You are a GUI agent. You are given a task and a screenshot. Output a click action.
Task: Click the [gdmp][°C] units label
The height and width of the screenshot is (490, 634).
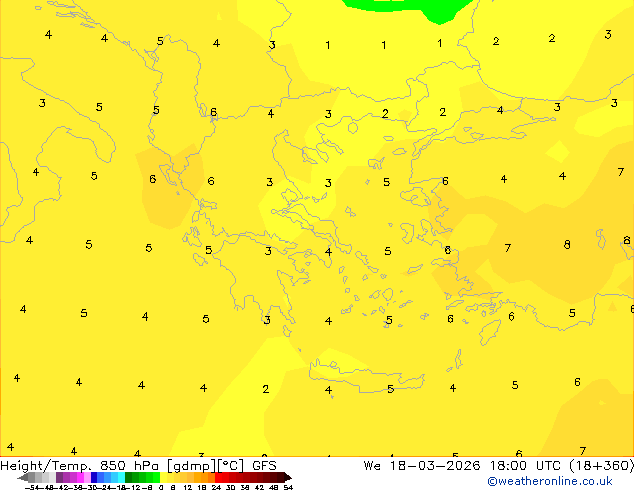pos(205,466)
